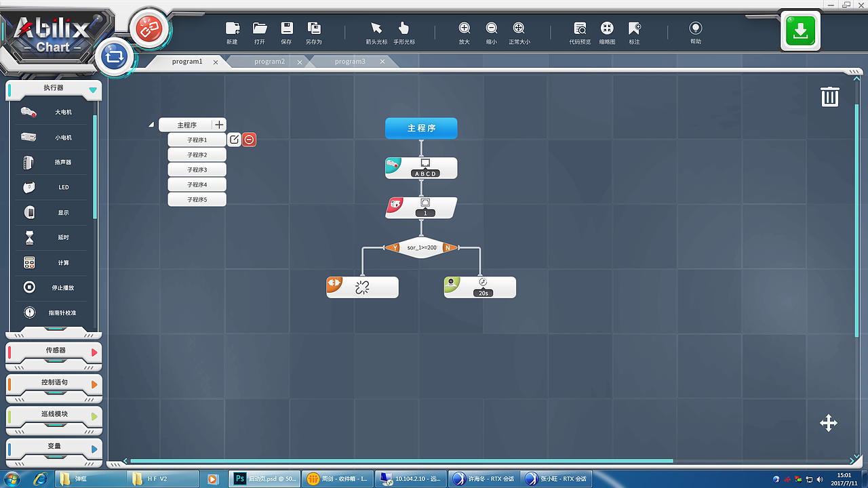The height and width of the screenshot is (488, 868).
Task: Select the 手形光标 hand cursor tool
Action: 404,28
